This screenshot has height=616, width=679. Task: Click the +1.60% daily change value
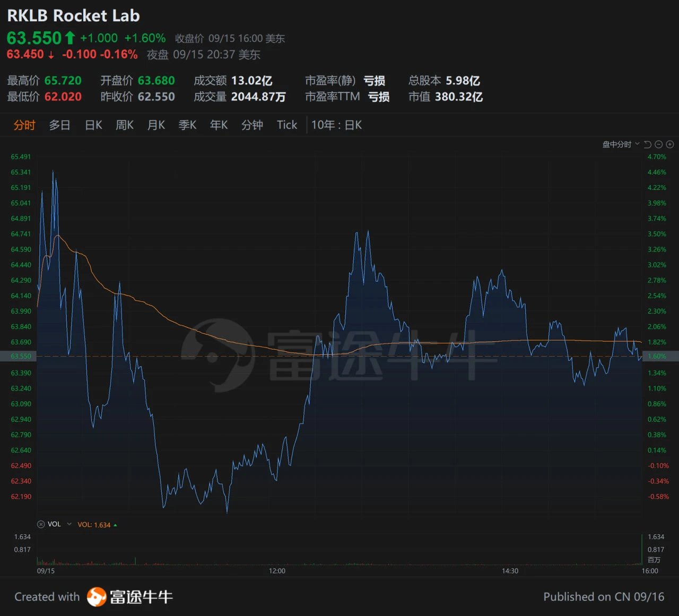[145, 38]
